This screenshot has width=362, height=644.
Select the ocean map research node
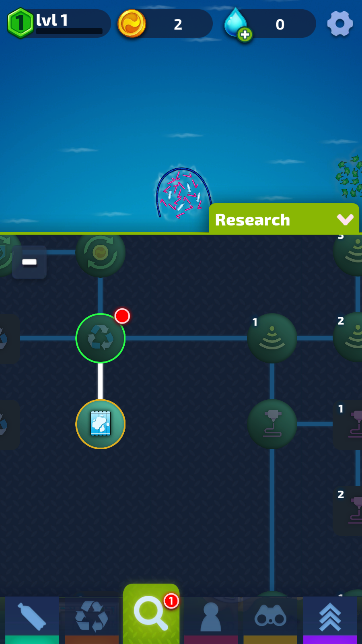click(101, 424)
